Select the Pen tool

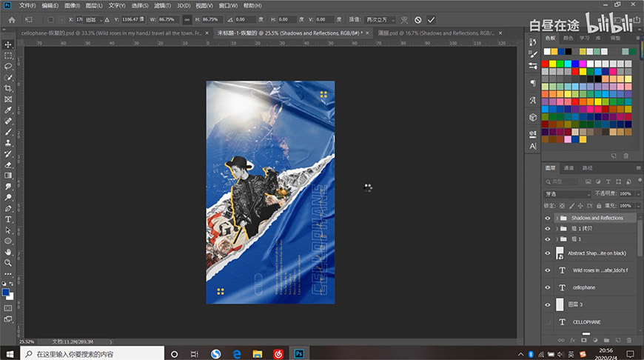coord(8,208)
